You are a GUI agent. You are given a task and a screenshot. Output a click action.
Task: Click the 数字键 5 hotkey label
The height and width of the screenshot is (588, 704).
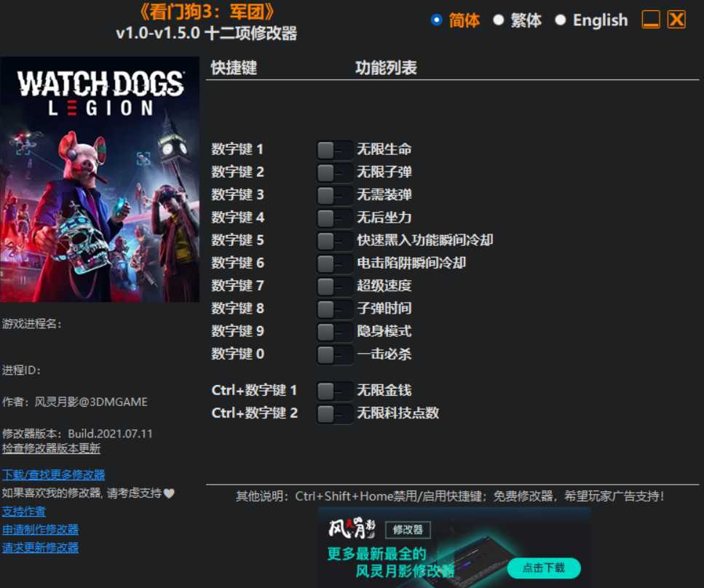[x=237, y=240]
